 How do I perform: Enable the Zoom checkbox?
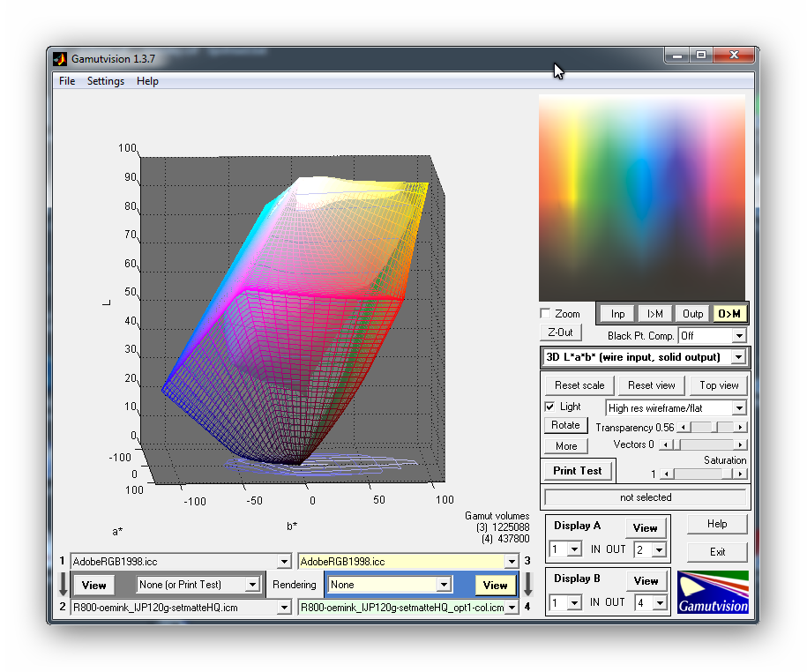(546, 314)
